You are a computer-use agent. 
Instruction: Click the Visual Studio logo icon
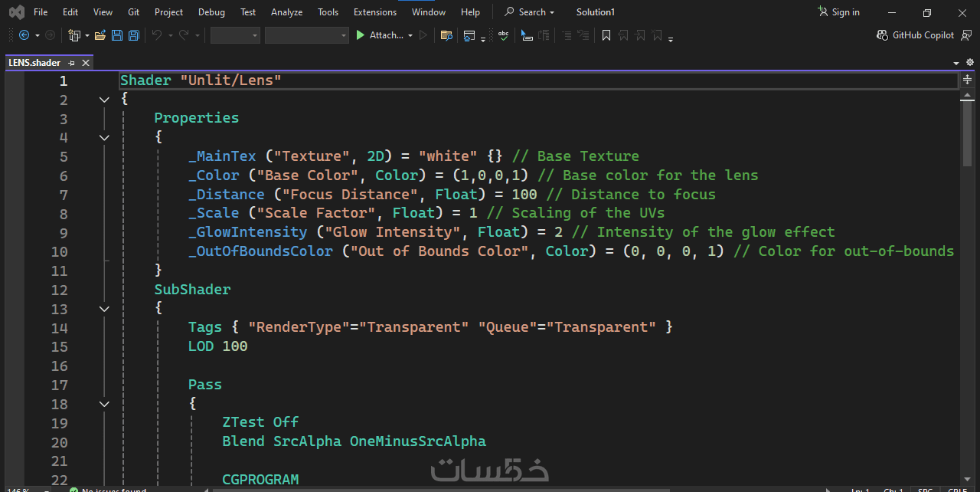coord(16,12)
